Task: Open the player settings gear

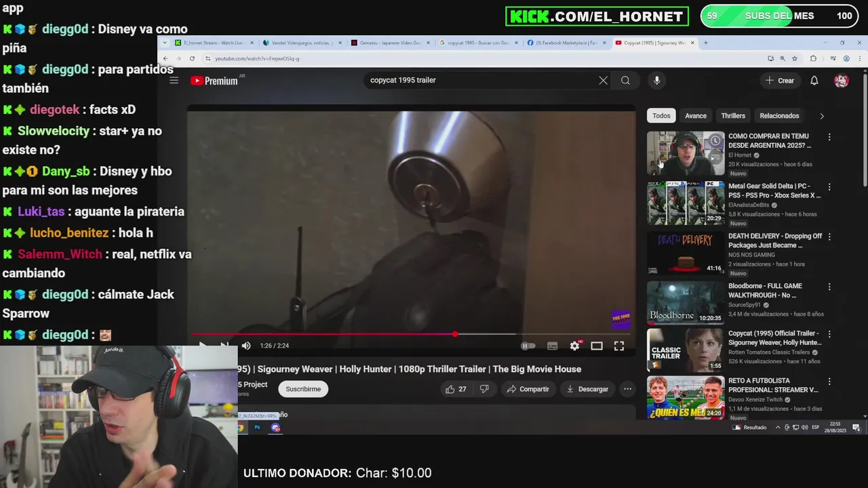Action: [575, 346]
